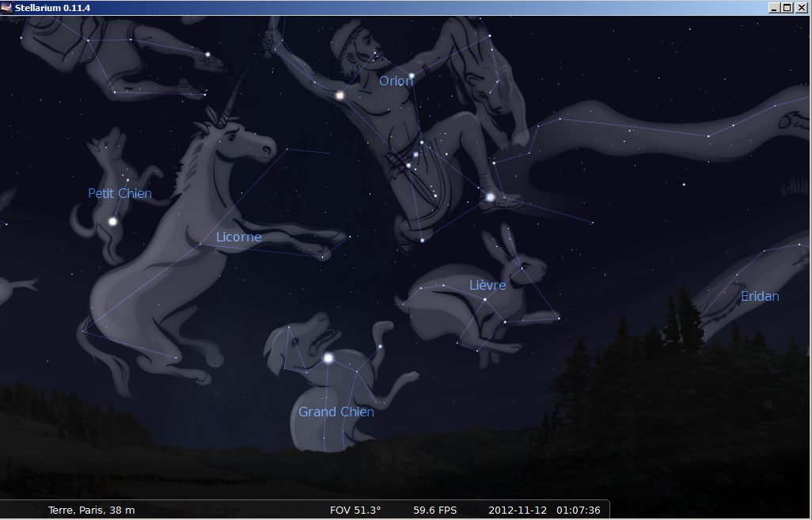Select the Orion constellation label
This screenshot has height=520, width=812.
pos(397,81)
